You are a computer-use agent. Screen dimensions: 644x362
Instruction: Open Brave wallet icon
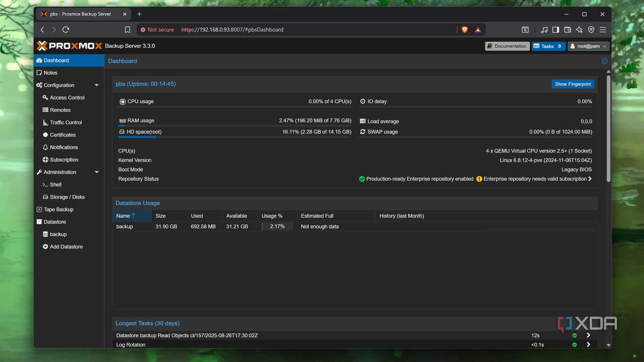568,30
